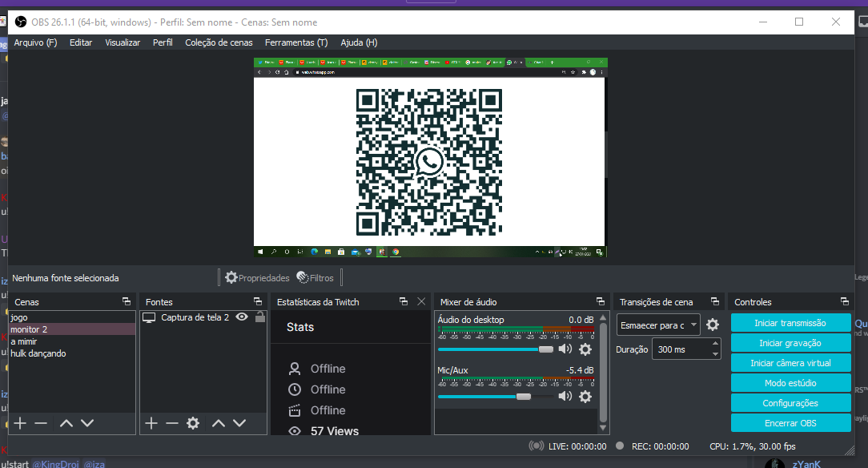Image resolution: width=868 pixels, height=468 pixels.
Task: Toggle lock on Captura de tela 2
Action: pyautogui.click(x=260, y=317)
